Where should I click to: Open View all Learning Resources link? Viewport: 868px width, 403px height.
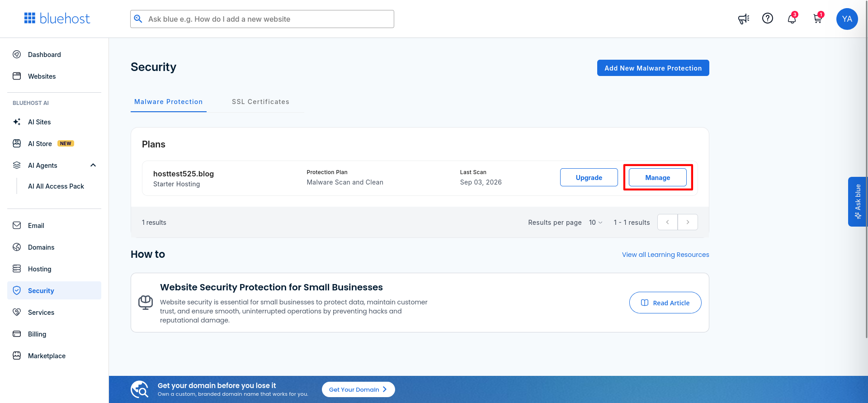665,255
